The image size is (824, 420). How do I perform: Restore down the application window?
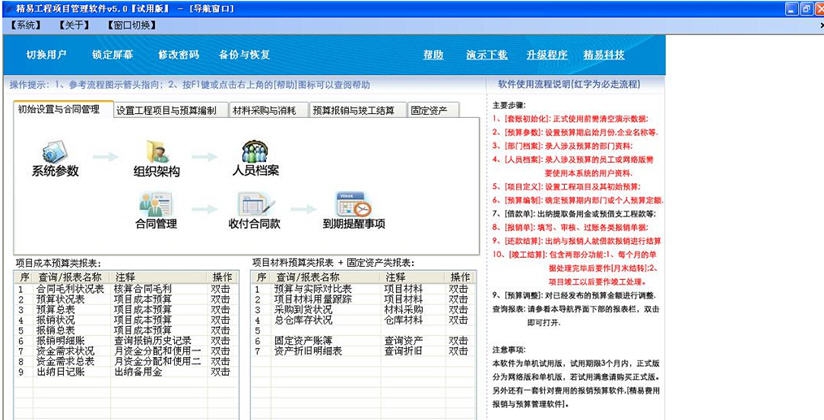coord(806,8)
